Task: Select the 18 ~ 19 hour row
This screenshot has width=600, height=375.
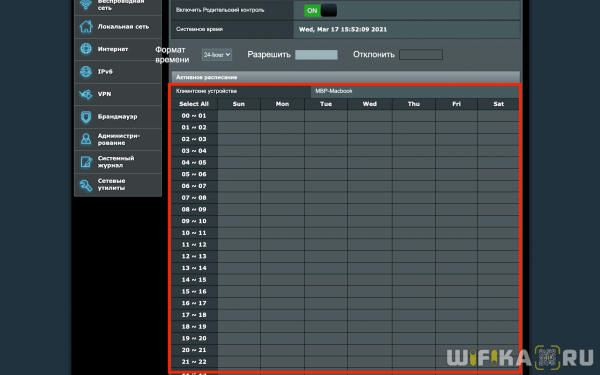Action: 194,327
